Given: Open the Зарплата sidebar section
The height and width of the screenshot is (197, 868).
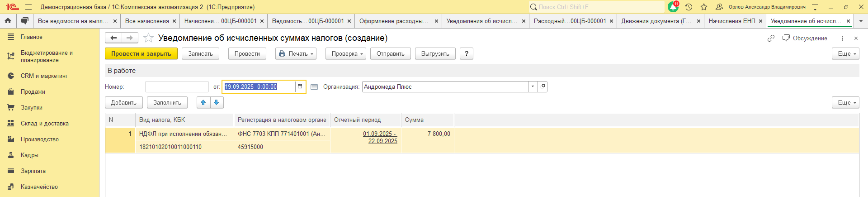Looking at the screenshot, I should click(x=33, y=171).
